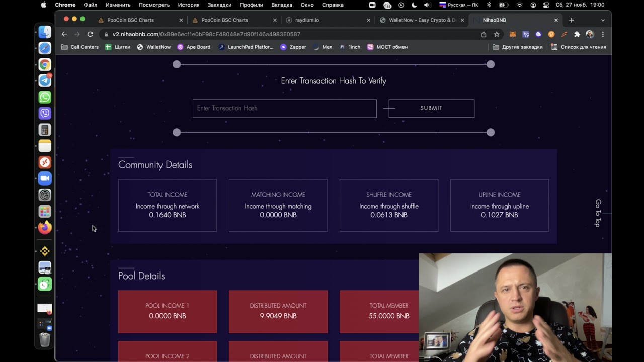Click the Pool Details heading
This screenshot has height=362, width=644.
click(x=141, y=276)
